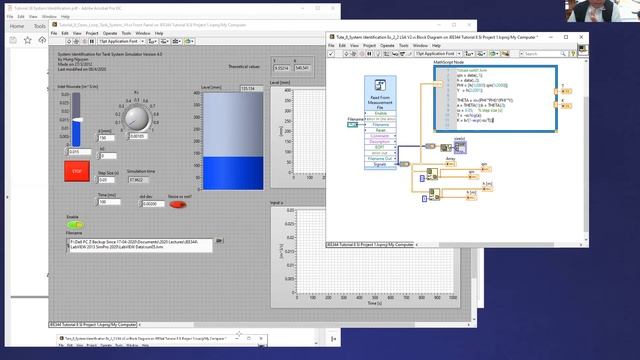Click the std dev numeric input

(x=153, y=204)
